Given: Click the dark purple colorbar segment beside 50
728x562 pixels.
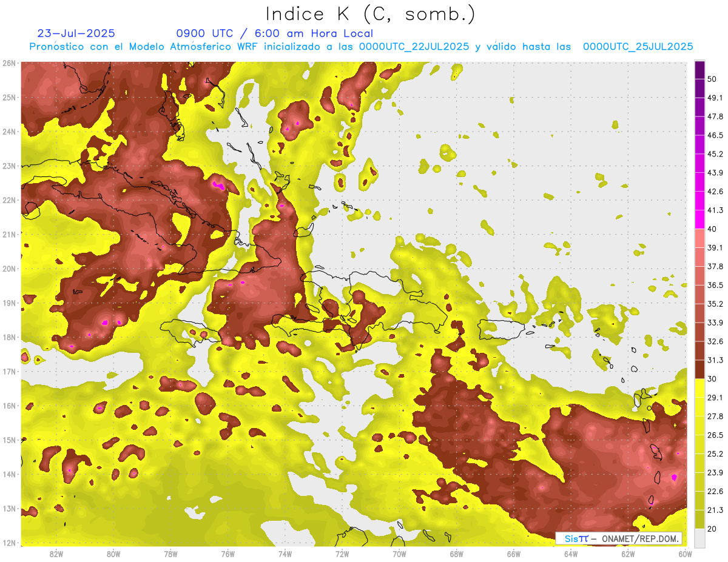Looking at the screenshot, I should [x=699, y=70].
